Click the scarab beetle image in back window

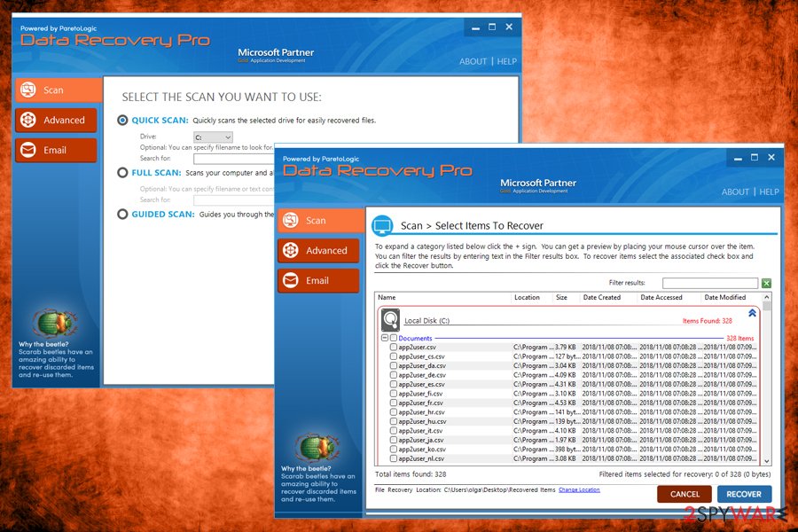click(x=55, y=322)
